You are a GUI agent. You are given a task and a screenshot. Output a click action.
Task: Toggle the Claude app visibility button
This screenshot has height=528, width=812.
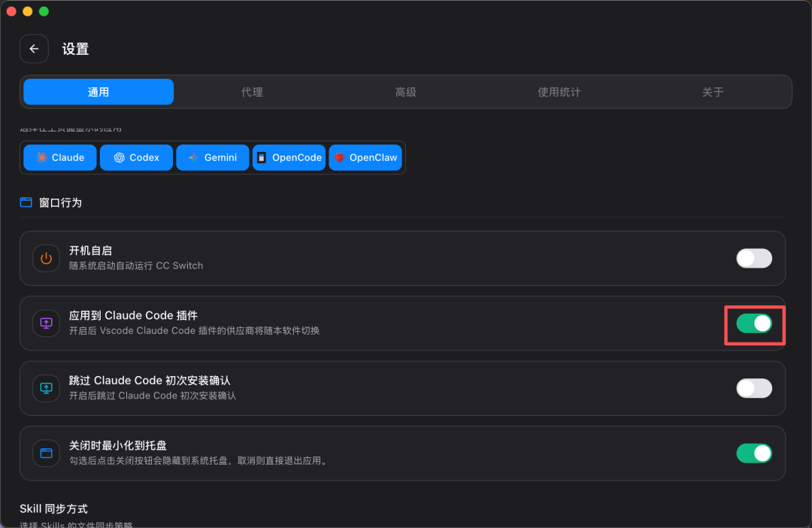coord(60,157)
